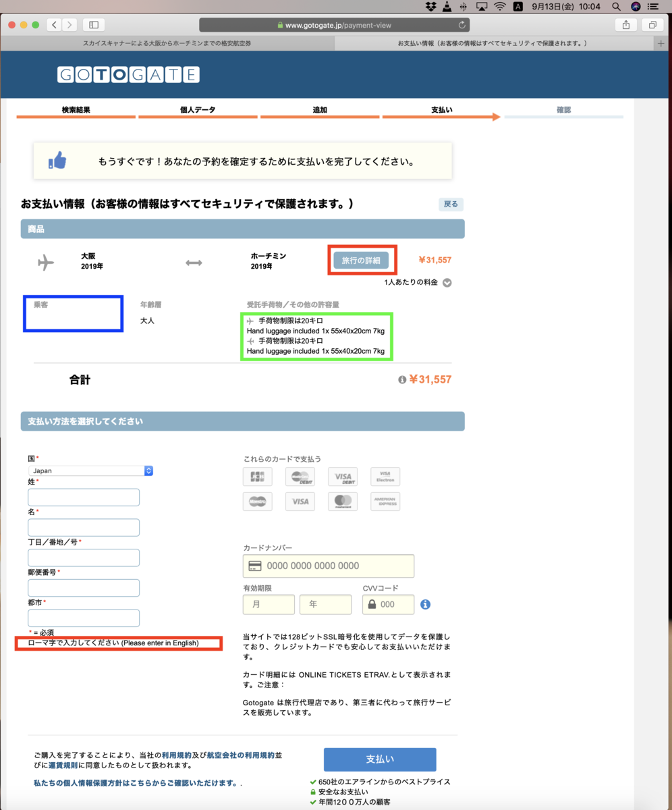Click the menu bar date and time
This screenshot has width=672, height=810.
point(566,7)
